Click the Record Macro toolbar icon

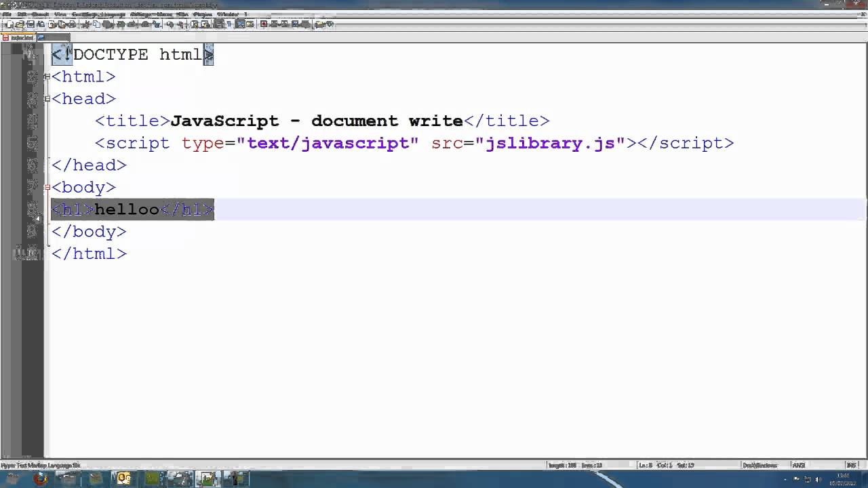(263, 24)
